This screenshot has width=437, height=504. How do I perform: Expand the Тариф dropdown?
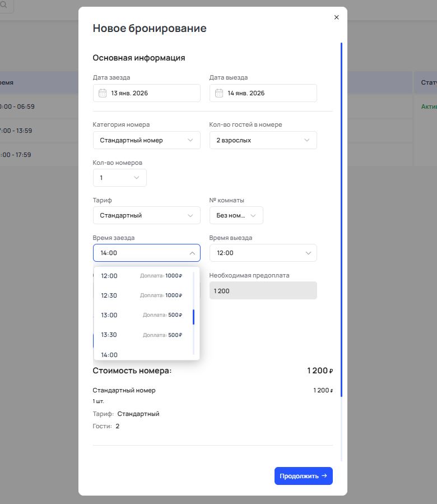coord(146,215)
